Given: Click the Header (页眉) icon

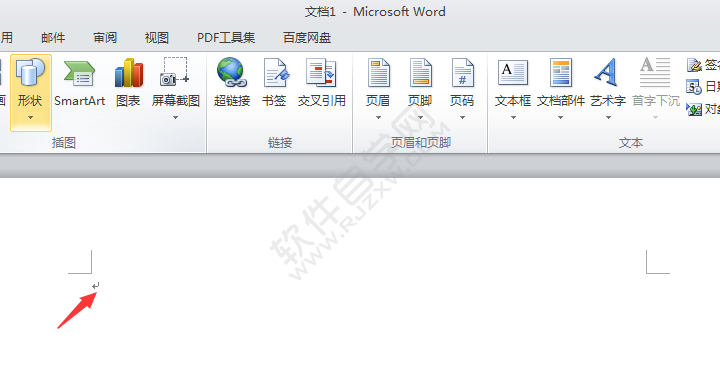Looking at the screenshot, I should click(378, 73).
